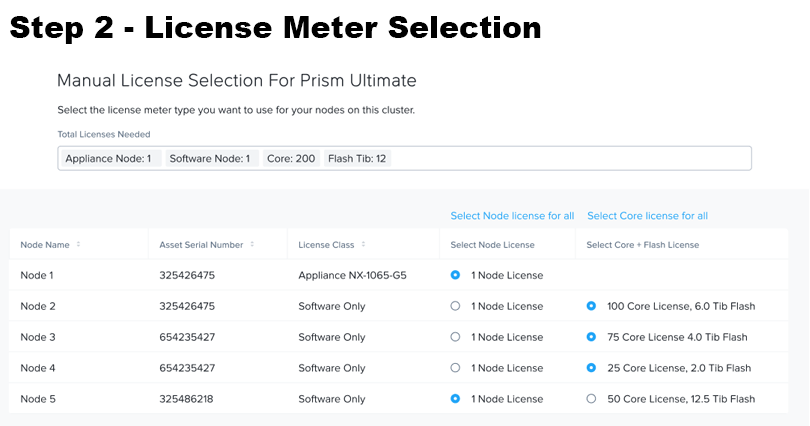Click the Select Core + Flash License header
The image size is (810, 426).
tap(643, 245)
